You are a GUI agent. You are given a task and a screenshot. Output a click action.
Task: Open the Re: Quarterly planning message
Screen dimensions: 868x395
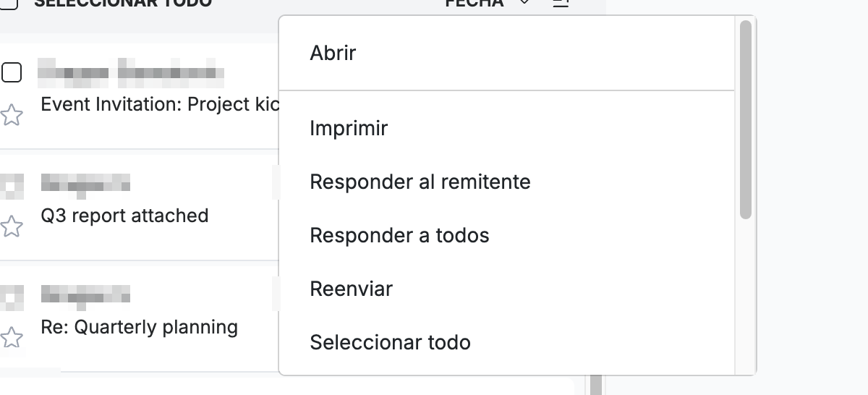(140, 328)
